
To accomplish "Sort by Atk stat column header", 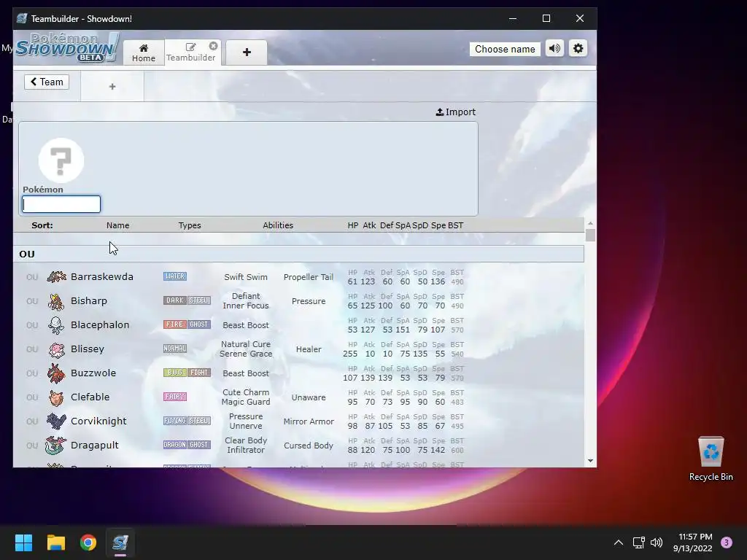I will 369,225.
